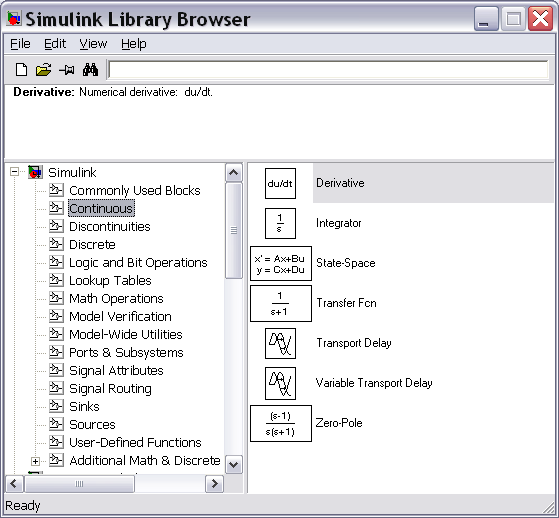Image resolution: width=559 pixels, height=518 pixels.
Task: Click the horizontal scroll left arrow
Action: point(14,484)
